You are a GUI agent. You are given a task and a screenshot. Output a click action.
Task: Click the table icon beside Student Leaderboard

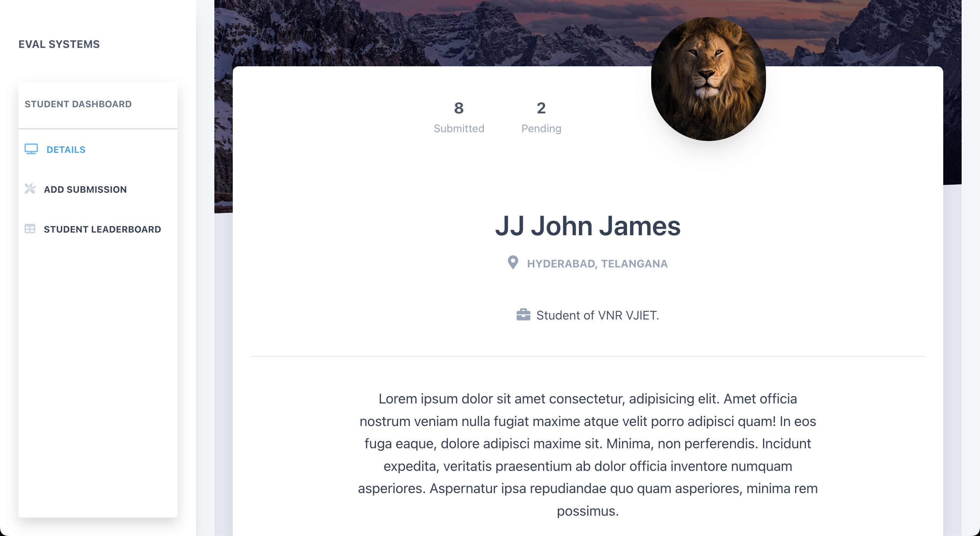click(x=30, y=229)
